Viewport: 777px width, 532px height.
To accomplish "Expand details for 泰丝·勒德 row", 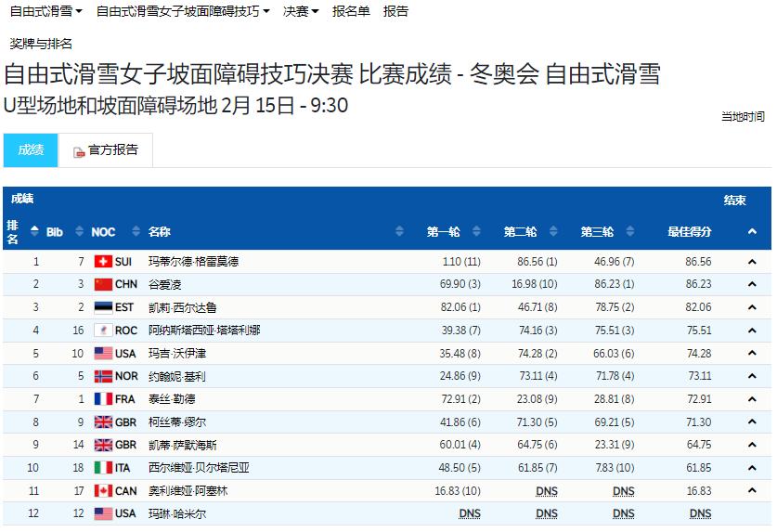I will [x=752, y=399].
